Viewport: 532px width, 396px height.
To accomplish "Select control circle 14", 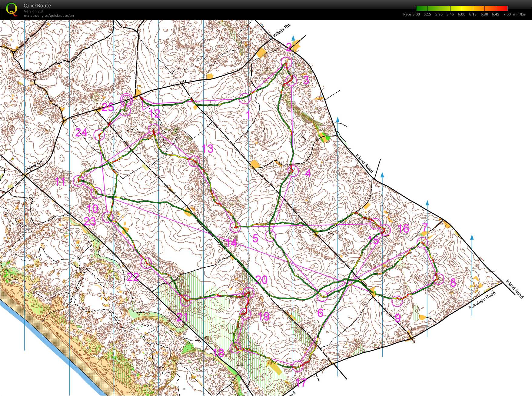I will click(235, 227).
